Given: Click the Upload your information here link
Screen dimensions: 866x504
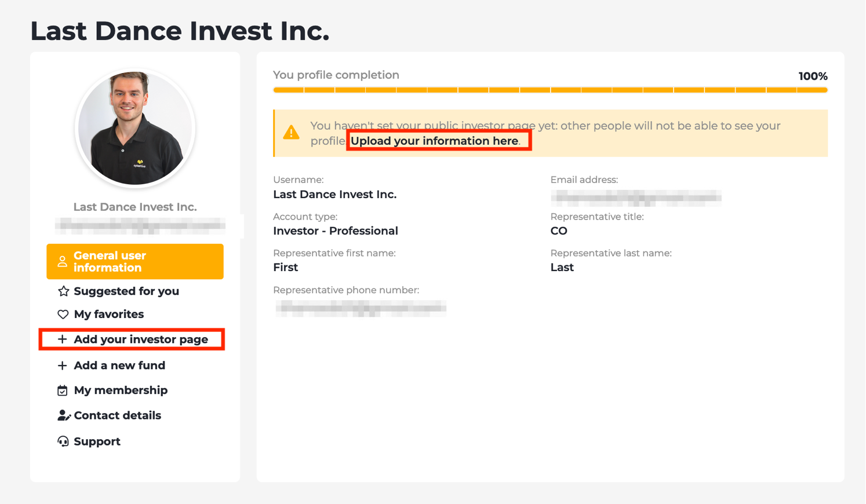Looking at the screenshot, I should [438, 141].
